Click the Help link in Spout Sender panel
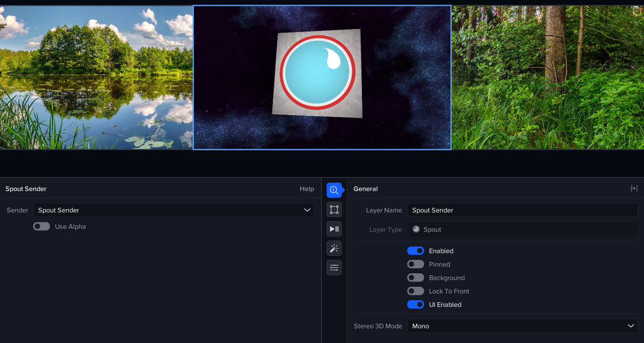644x343 pixels. click(x=306, y=189)
